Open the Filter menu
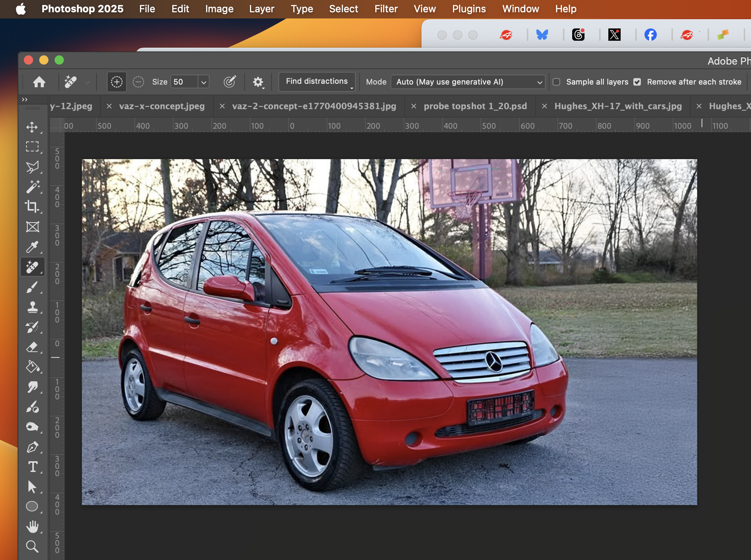Image resolution: width=751 pixels, height=560 pixels. (x=386, y=8)
